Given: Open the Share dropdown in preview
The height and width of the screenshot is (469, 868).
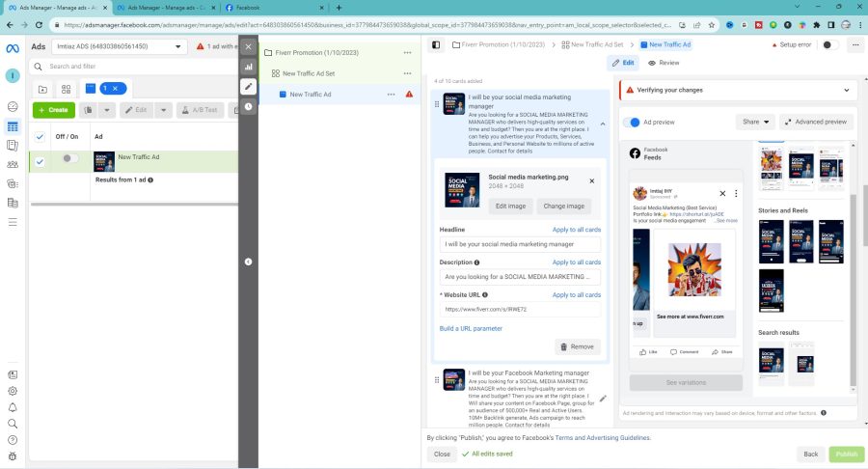Looking at the screenshot, I should 755,122.
